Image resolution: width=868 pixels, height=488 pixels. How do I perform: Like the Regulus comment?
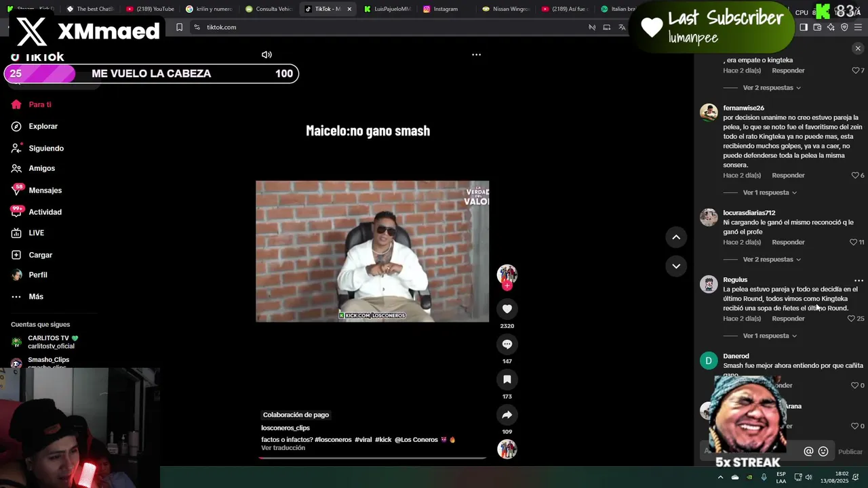[x=852, y=319]
